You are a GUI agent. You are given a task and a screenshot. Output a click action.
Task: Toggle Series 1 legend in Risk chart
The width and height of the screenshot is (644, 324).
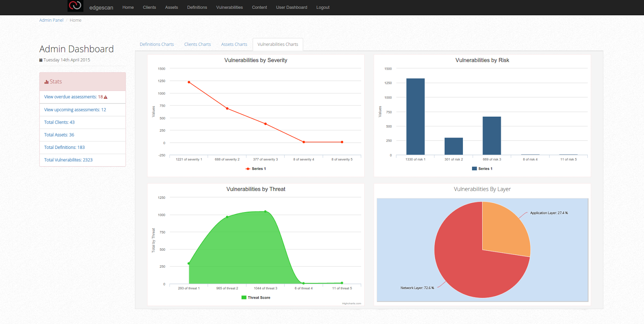point(482,169)
